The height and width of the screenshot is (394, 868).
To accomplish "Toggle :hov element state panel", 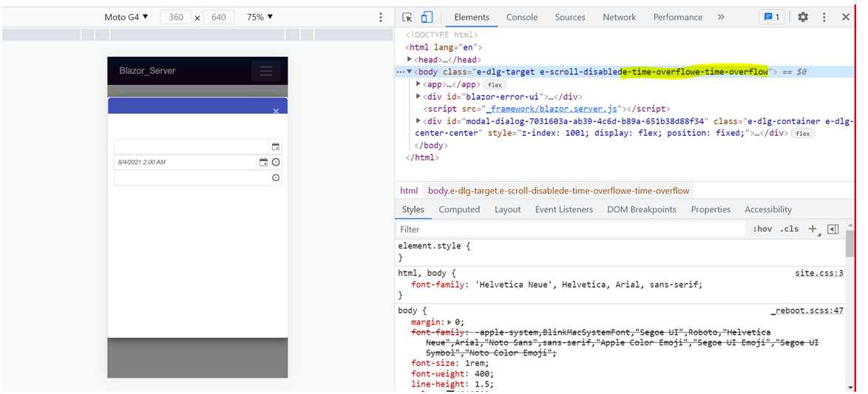I will tap(762, 229).
